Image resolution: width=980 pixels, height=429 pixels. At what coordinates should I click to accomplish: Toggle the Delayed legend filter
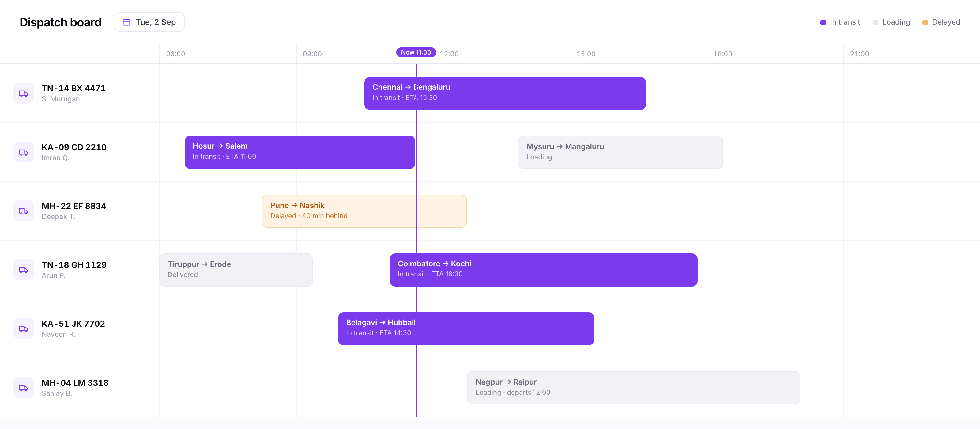coord(941,22)
